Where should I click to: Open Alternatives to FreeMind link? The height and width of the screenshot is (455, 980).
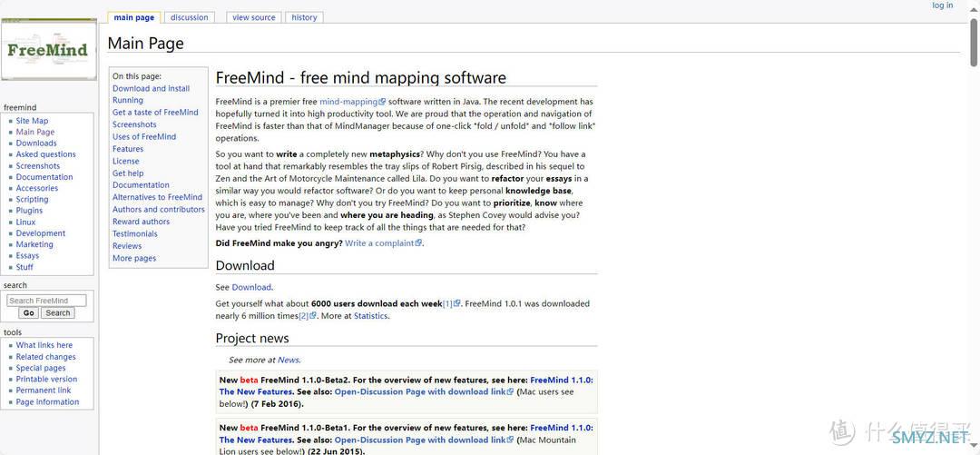point(157,197)
